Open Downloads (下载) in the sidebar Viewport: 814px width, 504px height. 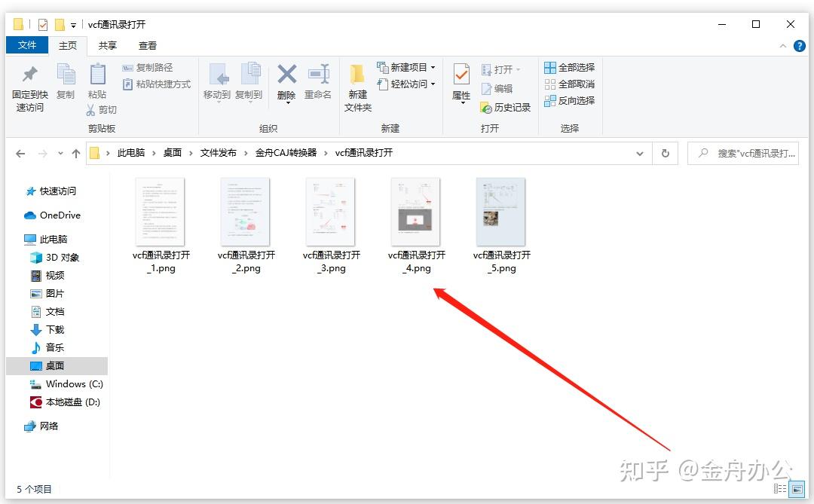pos(47,330)
